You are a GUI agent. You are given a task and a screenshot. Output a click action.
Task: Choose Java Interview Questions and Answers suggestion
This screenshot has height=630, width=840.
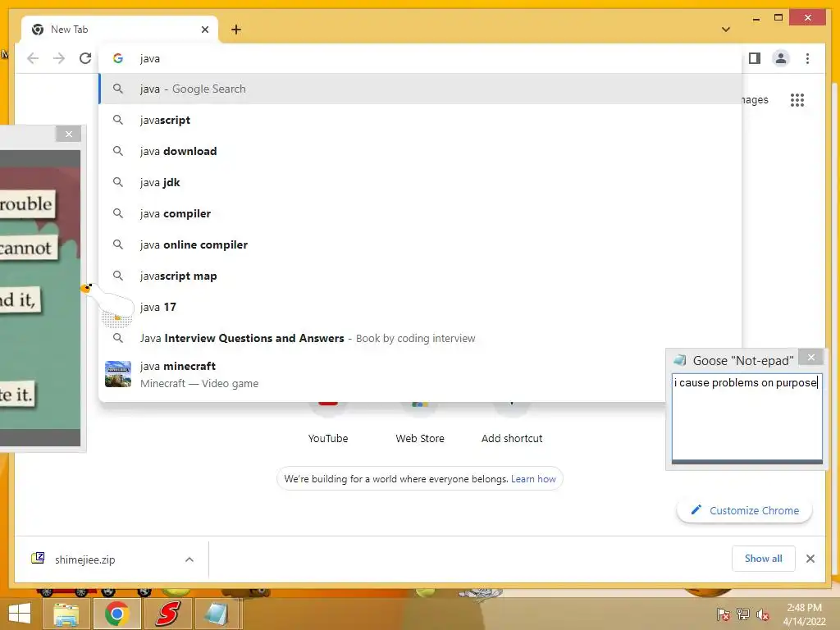[x=421, y=338]
